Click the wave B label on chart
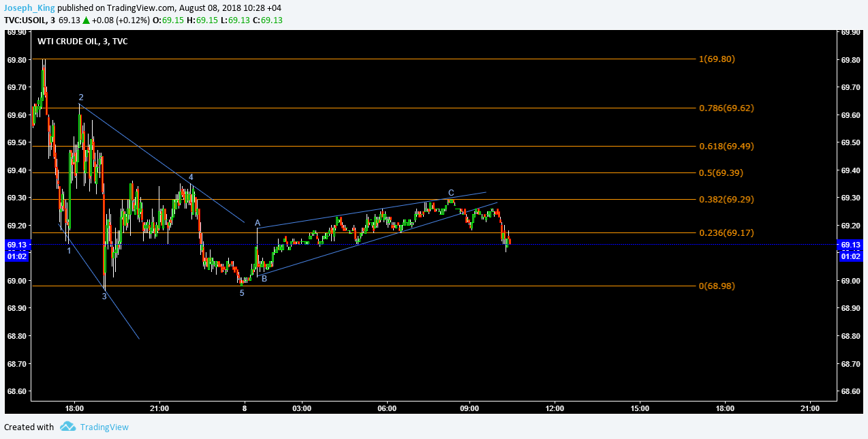The image size is (868, 439). pyautogui.click(x=264, y=278)
